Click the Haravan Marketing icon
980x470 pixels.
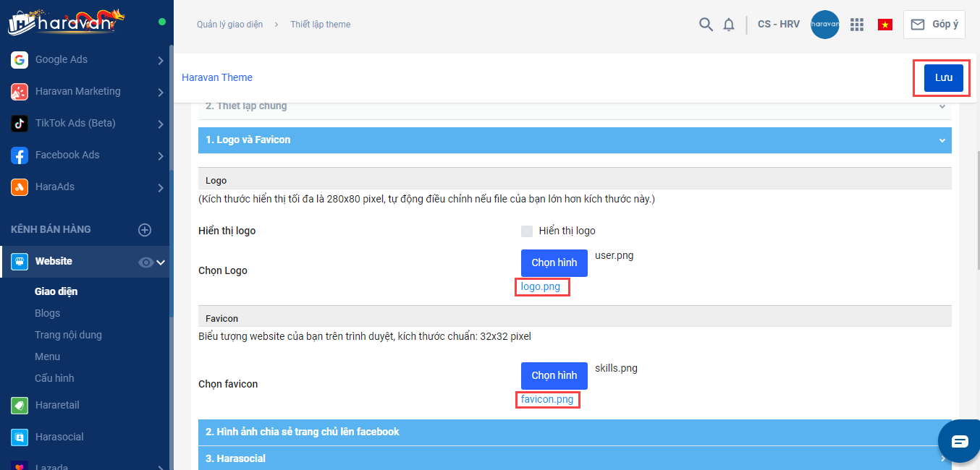(x=20, y=92)
